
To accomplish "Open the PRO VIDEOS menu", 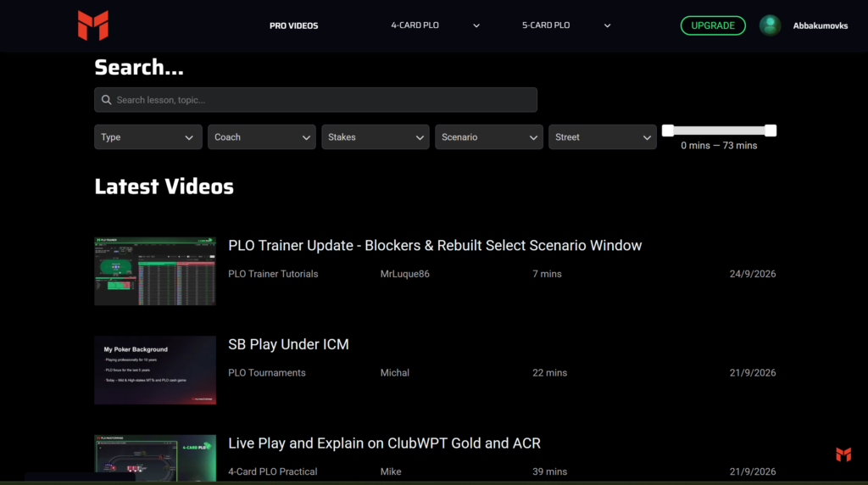I will tap(293, 26).
